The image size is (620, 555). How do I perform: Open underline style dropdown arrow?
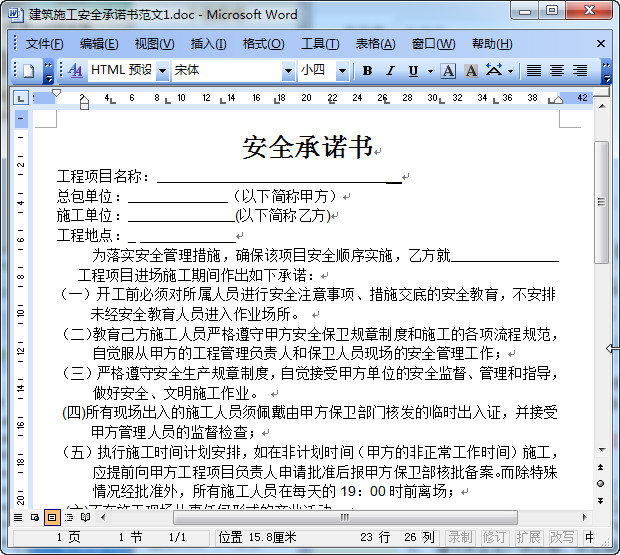pyautogui.click(x=431, y=71)
